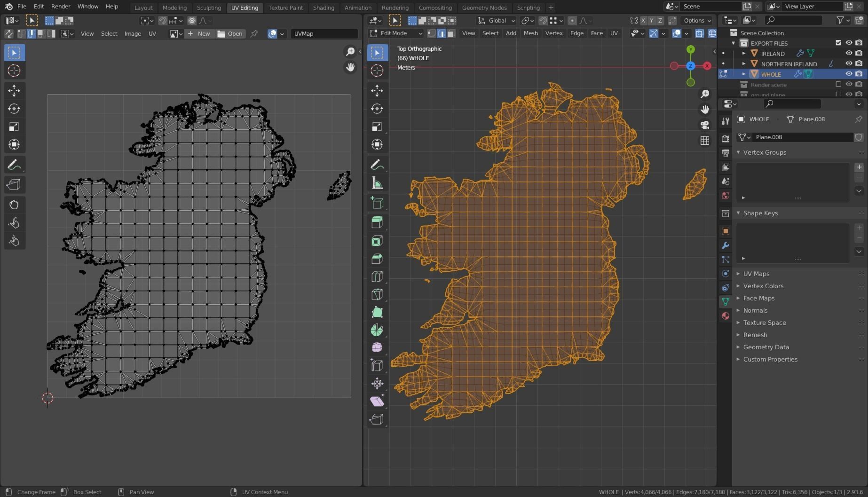Switch to the Sculpting workspace tab
The image size is (868, 497).
point(209,8)
